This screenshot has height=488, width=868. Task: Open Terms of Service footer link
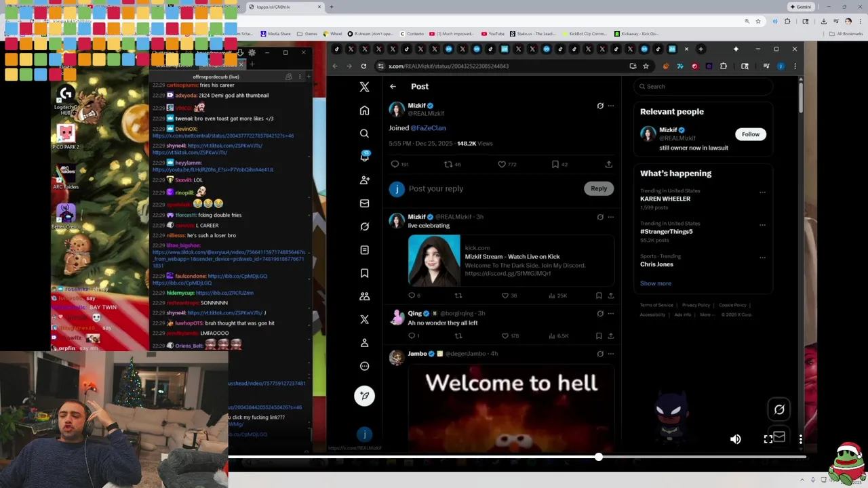tap(656, 305)
